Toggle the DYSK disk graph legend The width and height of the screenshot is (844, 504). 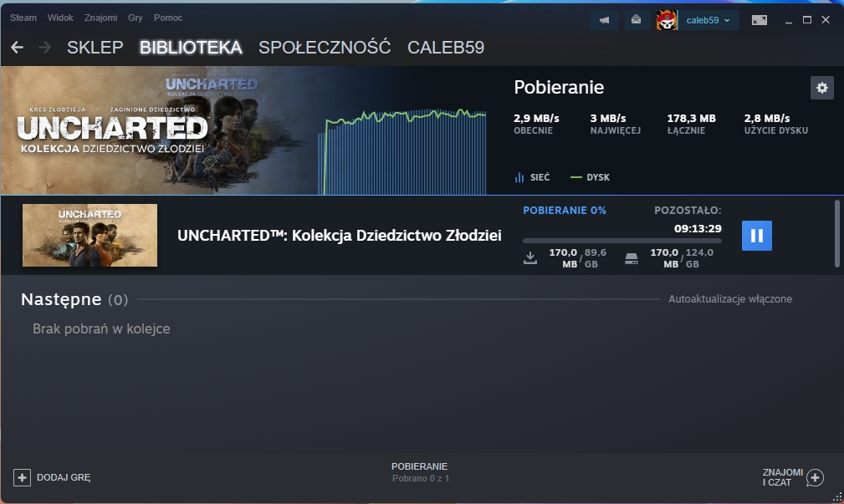click(590, 177)
